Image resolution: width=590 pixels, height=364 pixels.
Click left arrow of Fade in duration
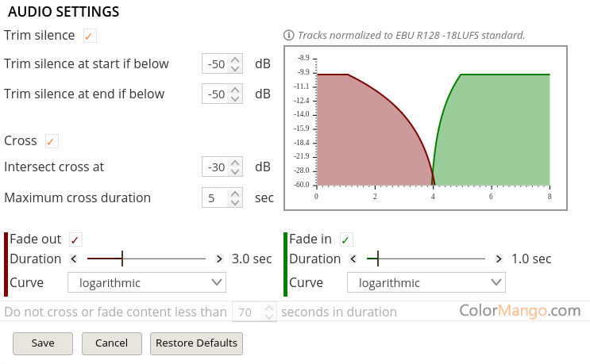(x=353, y=259)
